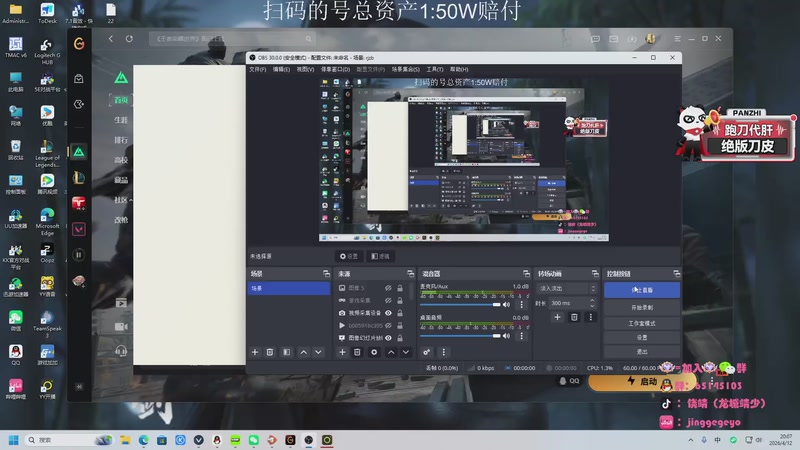800x450 pixels.
Task: Add a new source with plus icon in Sources panel
Action: 342,352
